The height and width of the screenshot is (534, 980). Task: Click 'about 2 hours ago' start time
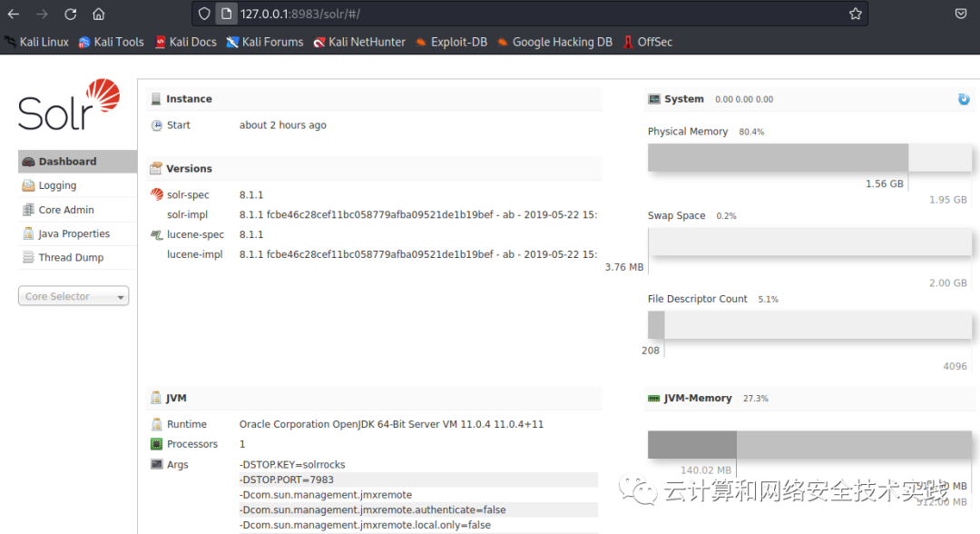[x=282, y=125]
